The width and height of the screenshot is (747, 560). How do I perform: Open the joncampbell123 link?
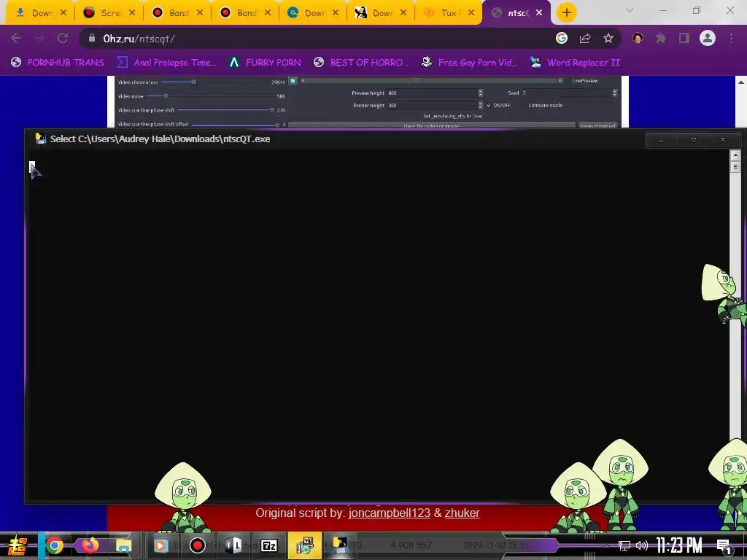[x=390, y=513]
